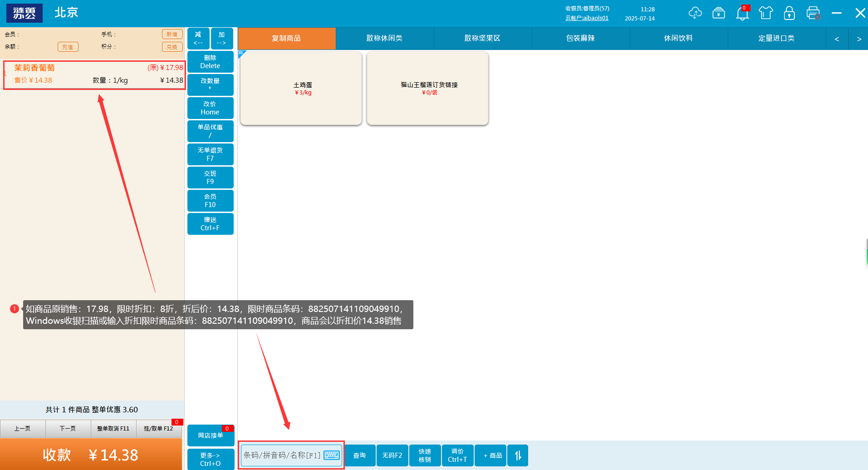Click the cloud sync upload icon

695,13
